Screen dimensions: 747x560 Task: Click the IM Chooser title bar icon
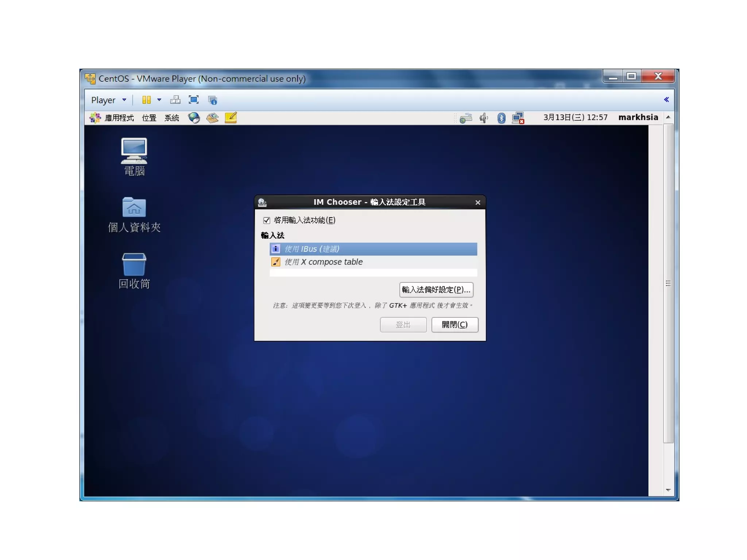262,202
